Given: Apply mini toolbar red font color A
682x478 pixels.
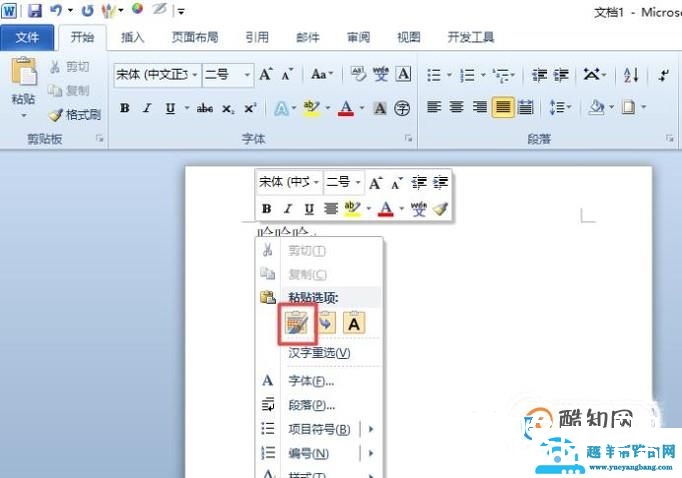Looking at the screenshot, I should 385,209.
